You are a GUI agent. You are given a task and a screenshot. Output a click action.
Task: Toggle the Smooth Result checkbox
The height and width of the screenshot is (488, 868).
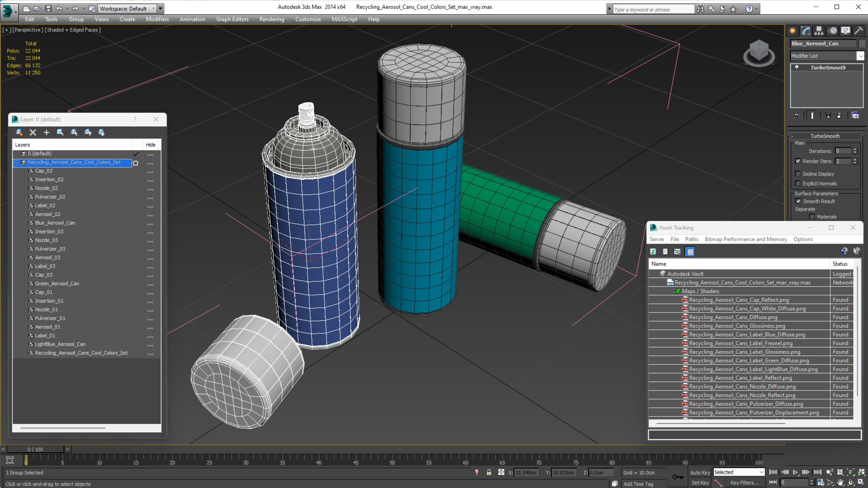tap(799, 201)
